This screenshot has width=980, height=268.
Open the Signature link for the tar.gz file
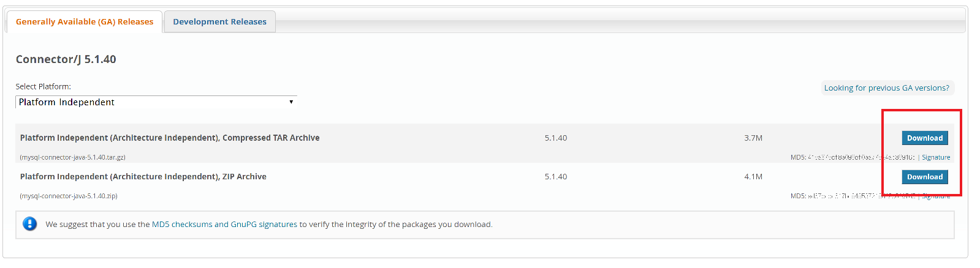coord(936,157)
